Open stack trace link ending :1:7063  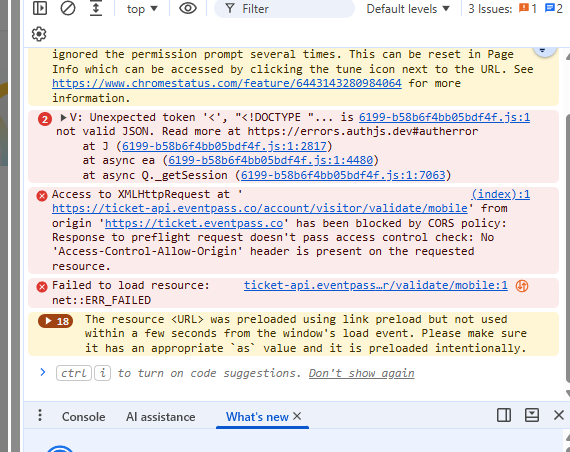point(343,175)
